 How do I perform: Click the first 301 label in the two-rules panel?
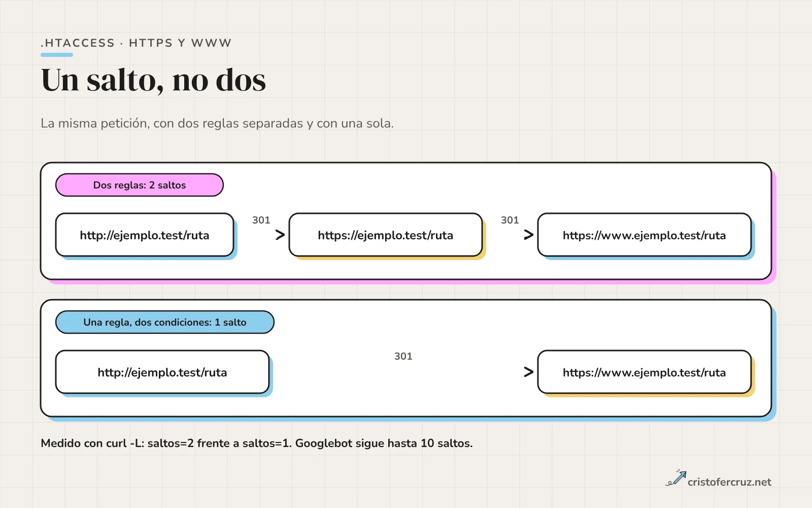(x=261, y=220)
